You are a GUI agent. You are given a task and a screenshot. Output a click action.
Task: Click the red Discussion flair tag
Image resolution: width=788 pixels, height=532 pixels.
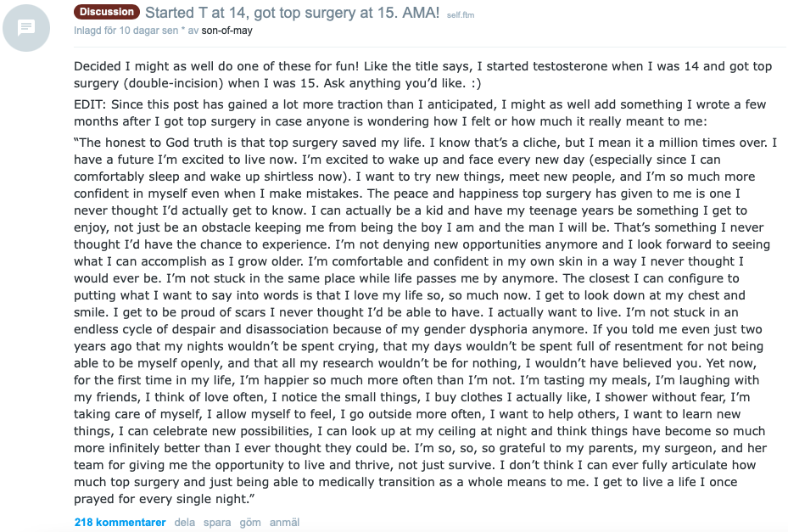[107, 12]
